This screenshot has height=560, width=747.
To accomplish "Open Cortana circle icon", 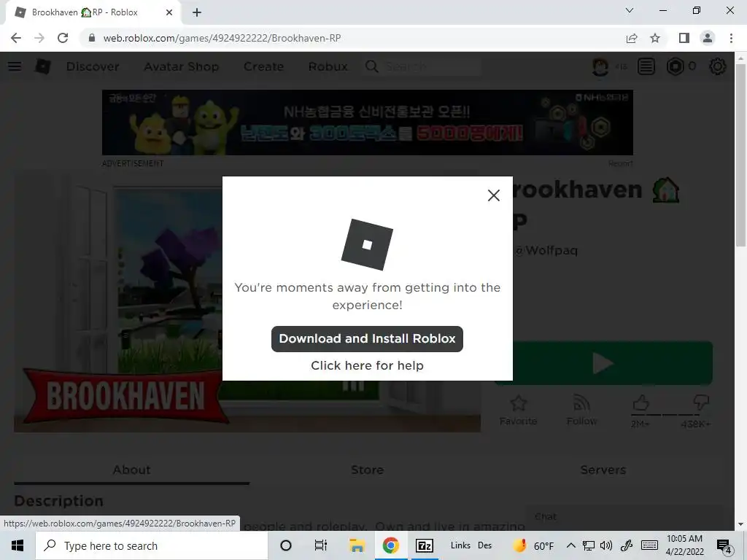I will 286,545.
